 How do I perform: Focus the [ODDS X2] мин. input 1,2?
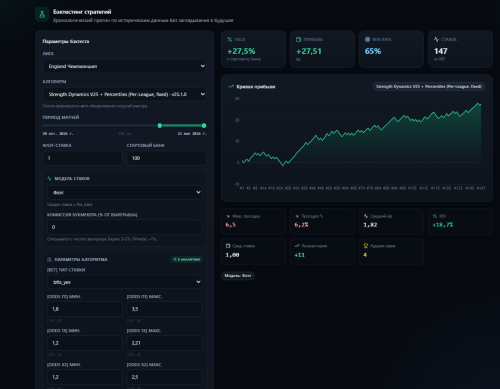coord(85,377)
